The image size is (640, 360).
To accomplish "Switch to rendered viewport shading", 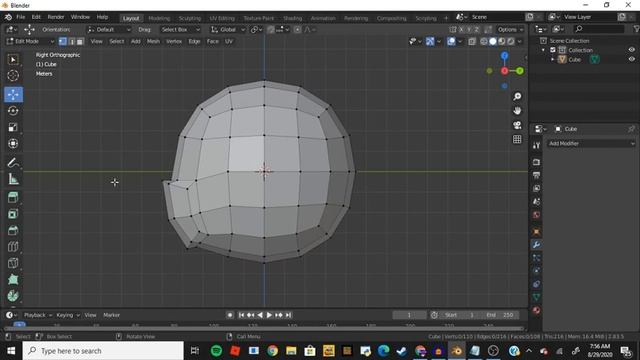I will coord(511,41).
